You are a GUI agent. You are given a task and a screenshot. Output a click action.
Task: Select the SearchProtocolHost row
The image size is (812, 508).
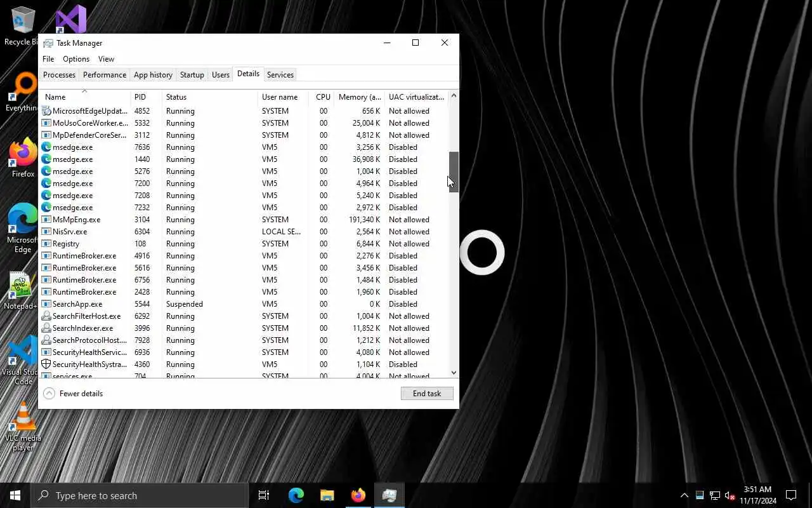[244, 340]
